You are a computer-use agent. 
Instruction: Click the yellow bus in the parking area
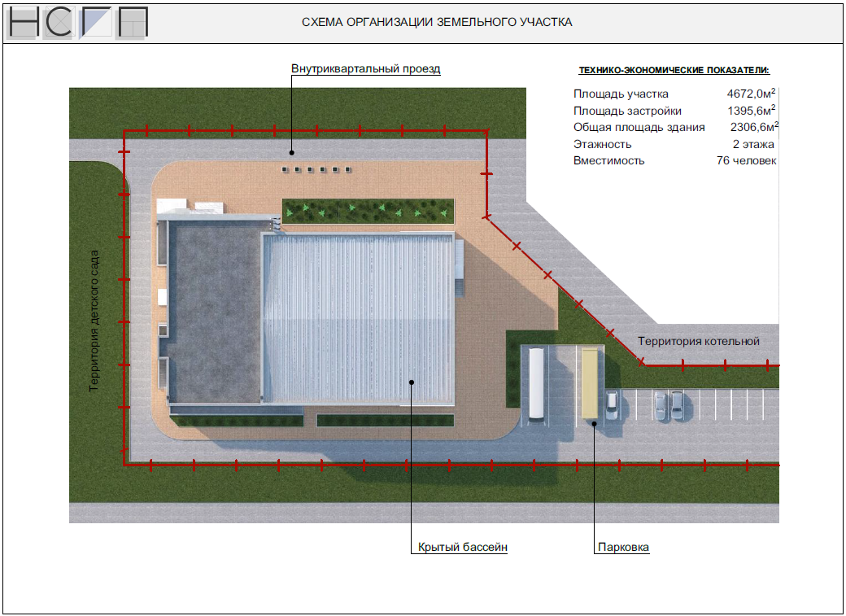click(x=588, y=383)
